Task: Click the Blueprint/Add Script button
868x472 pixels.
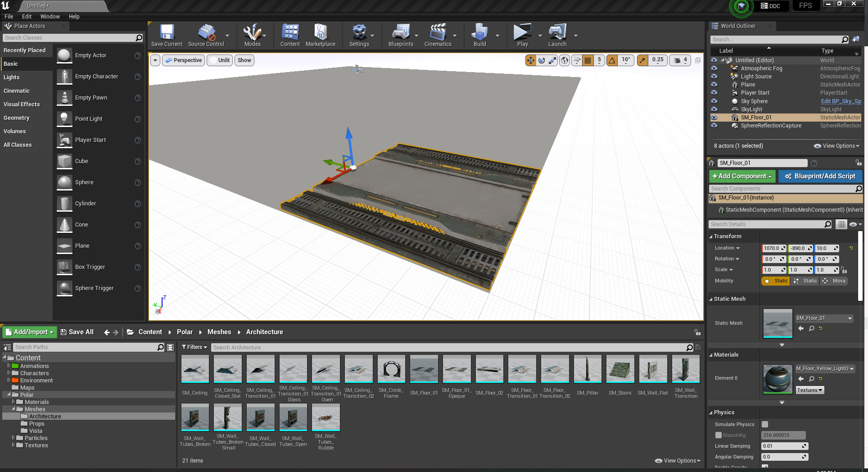Action: (x=820, y=176)
